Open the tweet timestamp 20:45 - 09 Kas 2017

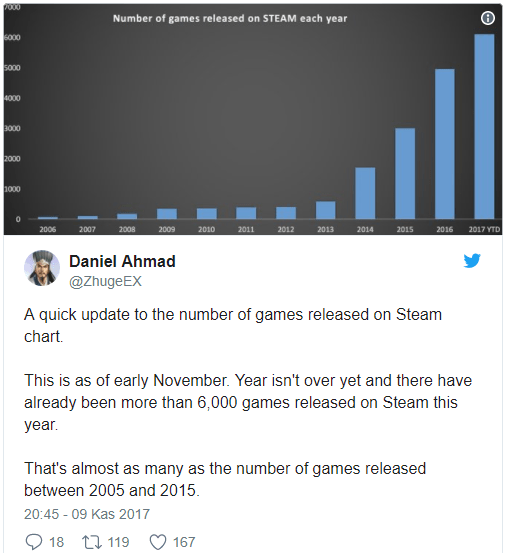point(87,514)
